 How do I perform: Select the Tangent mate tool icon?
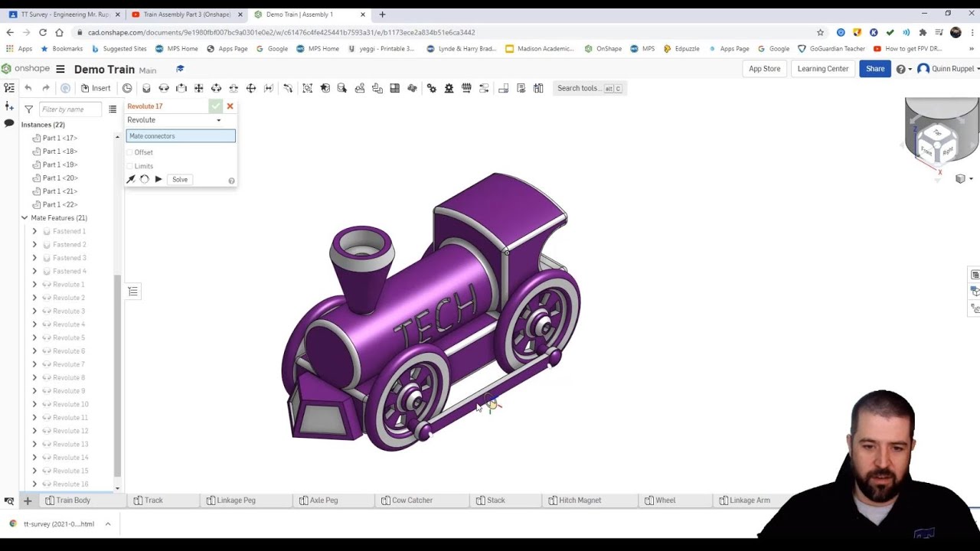288,88
